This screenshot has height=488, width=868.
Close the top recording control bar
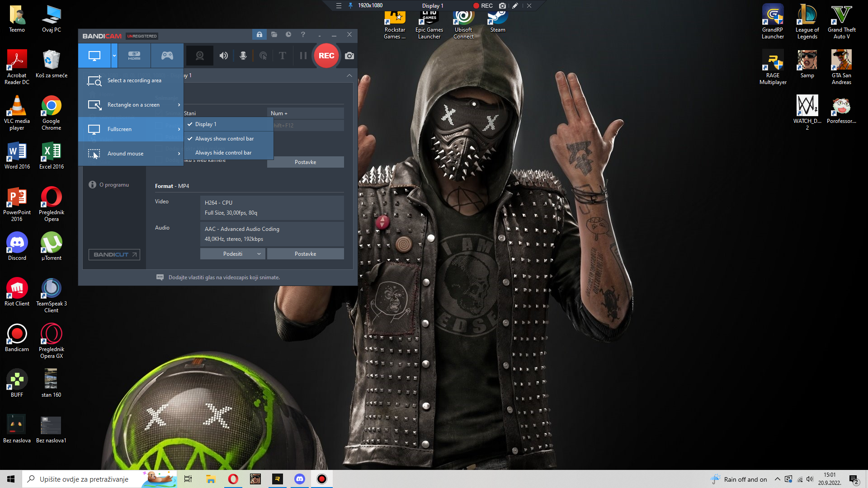pyautogui.click(x=529, y=6)
